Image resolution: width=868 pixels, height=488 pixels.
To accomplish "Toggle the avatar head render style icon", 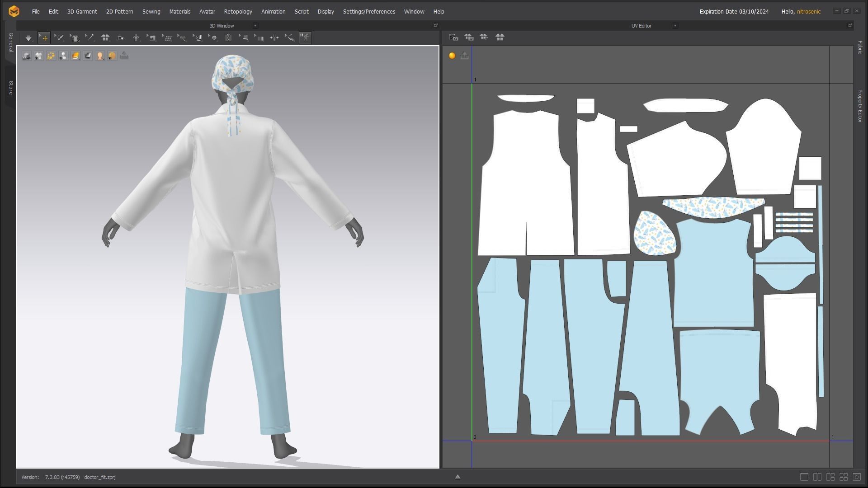I will click(100, 56).
